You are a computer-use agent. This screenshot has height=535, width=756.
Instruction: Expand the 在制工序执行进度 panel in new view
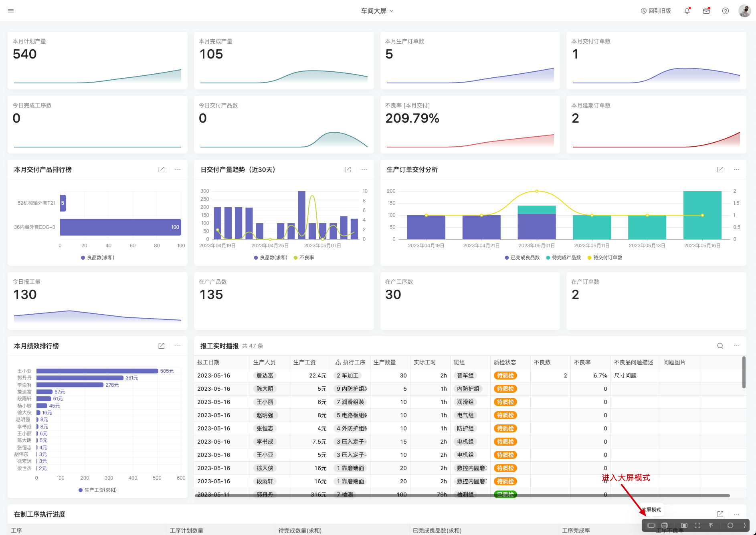pyautogui.click(x=720, y=514)
